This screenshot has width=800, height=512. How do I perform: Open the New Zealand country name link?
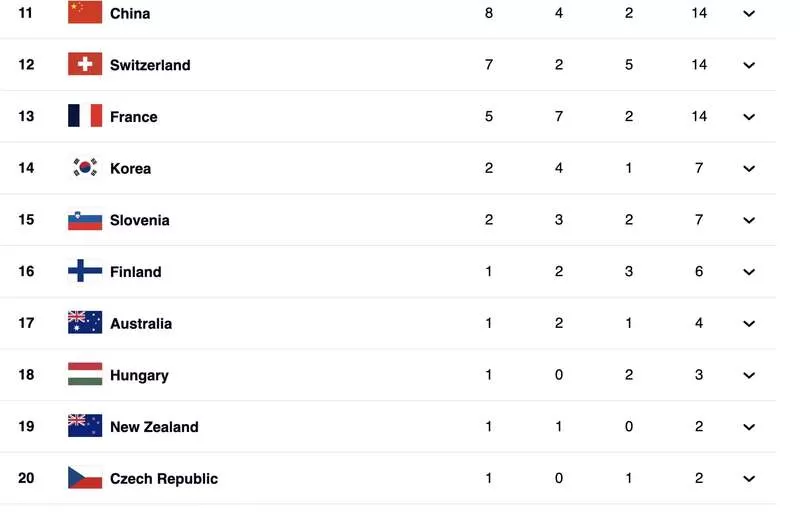click(x=154, y=426)
